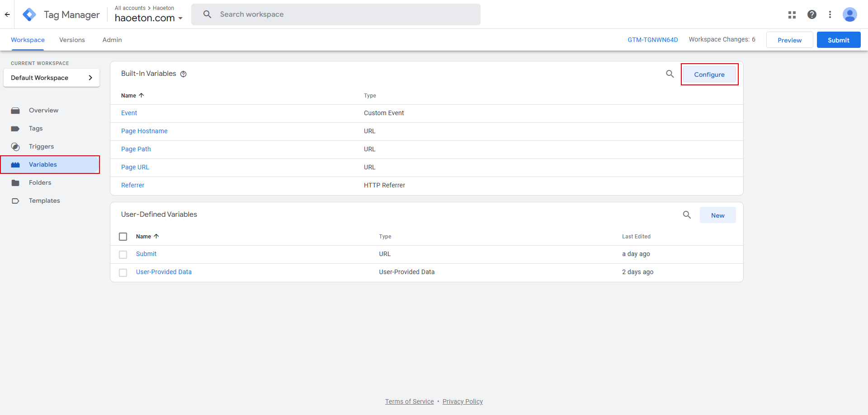Expand the Default Workspace selector
868x415 pixels.
pyautogui.click(x=52, y=78)
